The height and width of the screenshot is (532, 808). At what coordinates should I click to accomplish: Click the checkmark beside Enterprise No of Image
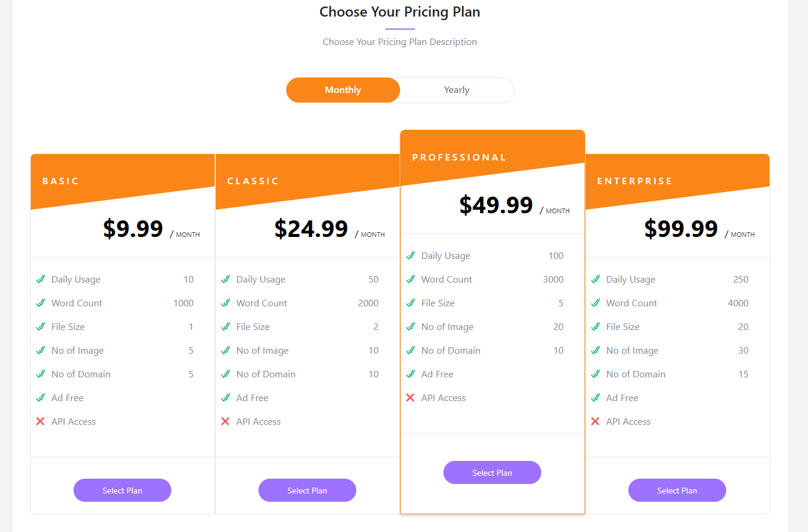pos(596,350)
